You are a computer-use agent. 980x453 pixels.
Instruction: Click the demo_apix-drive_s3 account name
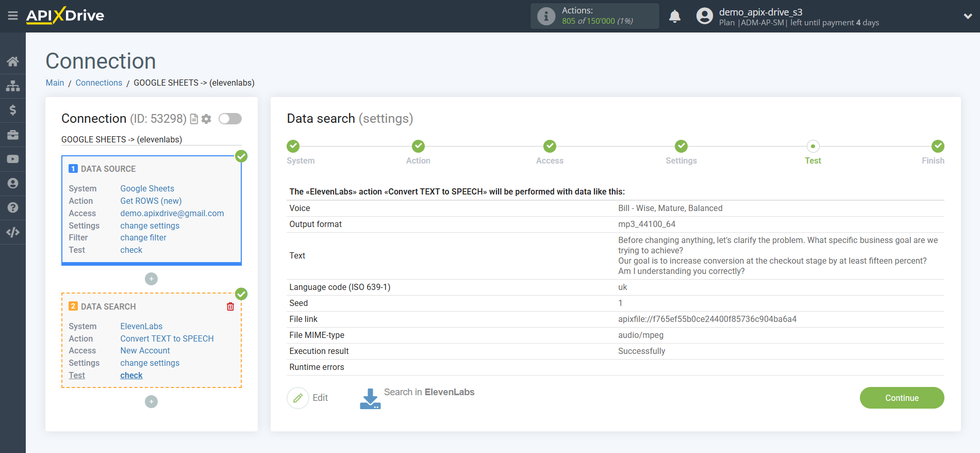pyautogui.click(x=760, y=12)
